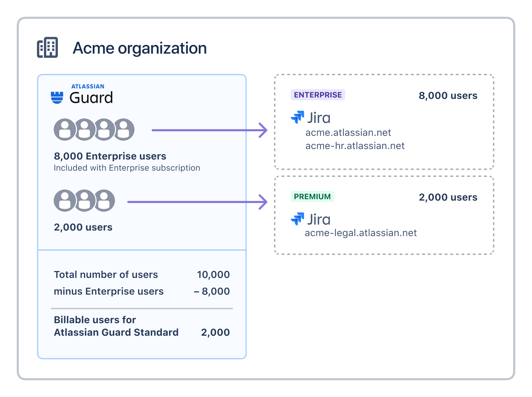Open acme-legal.atlassian.net site
532x397 pixels.
361,233
